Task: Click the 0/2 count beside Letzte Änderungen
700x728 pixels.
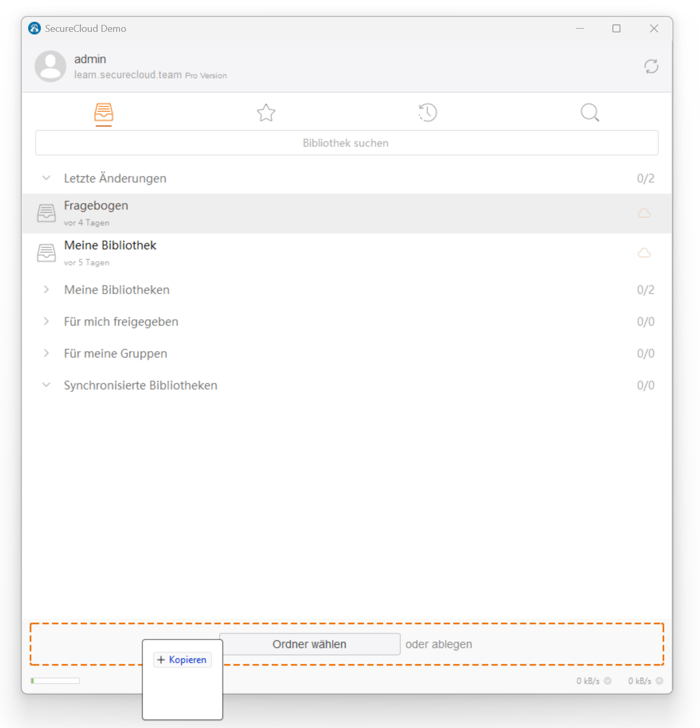Action: point(645,178)
